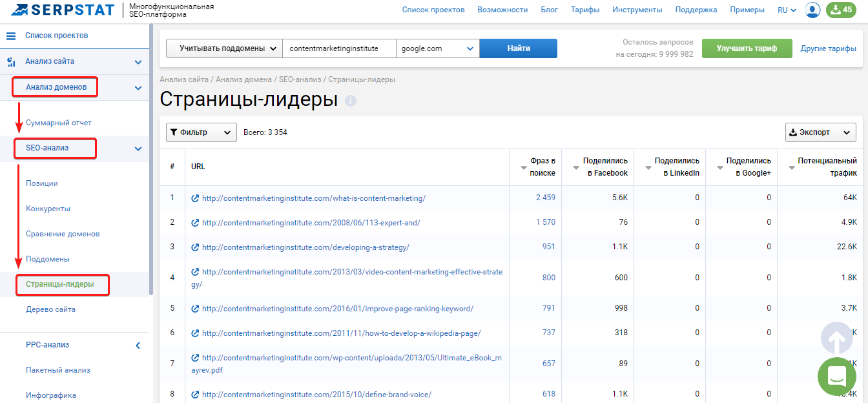Open Примеры in top navigation
Viewport: 868px width, 403px height.
click(747, 10)
